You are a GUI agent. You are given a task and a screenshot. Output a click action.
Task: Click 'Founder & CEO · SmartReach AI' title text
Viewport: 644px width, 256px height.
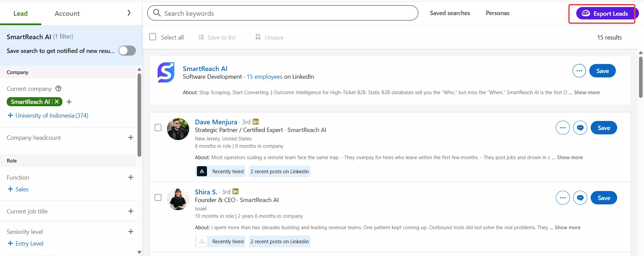coord(237,200)
